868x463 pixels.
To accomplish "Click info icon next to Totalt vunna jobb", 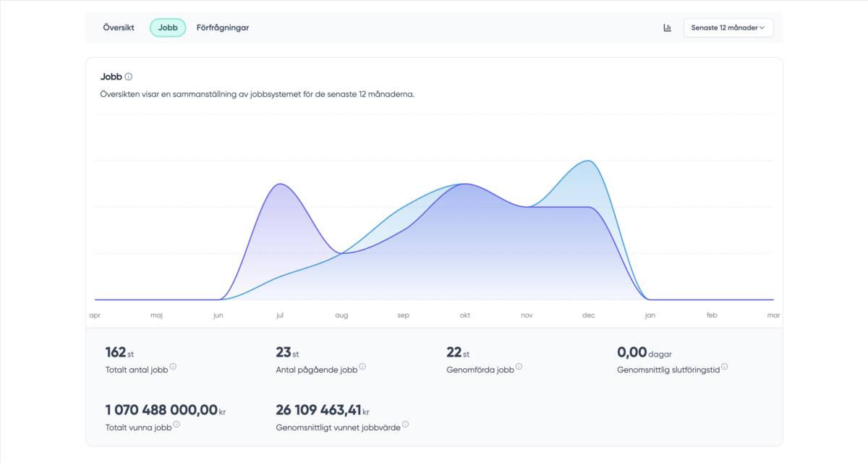I will coord(176,425).
